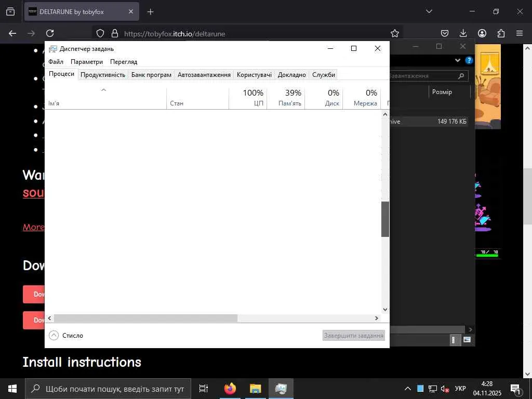Switch input language УКР

click(x=460, y=389)
